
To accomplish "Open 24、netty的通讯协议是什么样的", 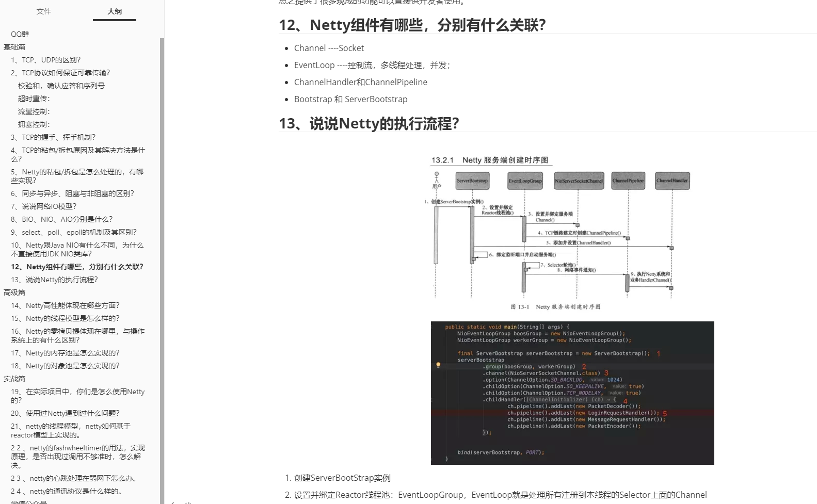I will pyautogui.click(x=68, y=491).
